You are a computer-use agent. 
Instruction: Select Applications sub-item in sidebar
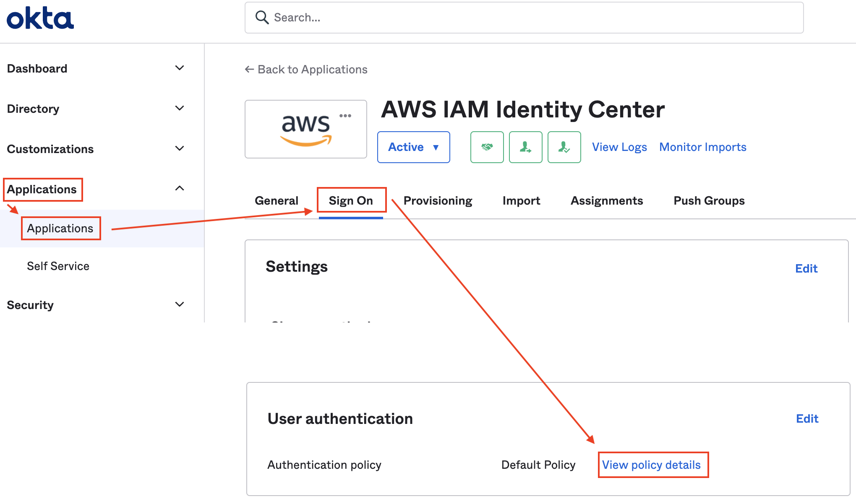60,228
